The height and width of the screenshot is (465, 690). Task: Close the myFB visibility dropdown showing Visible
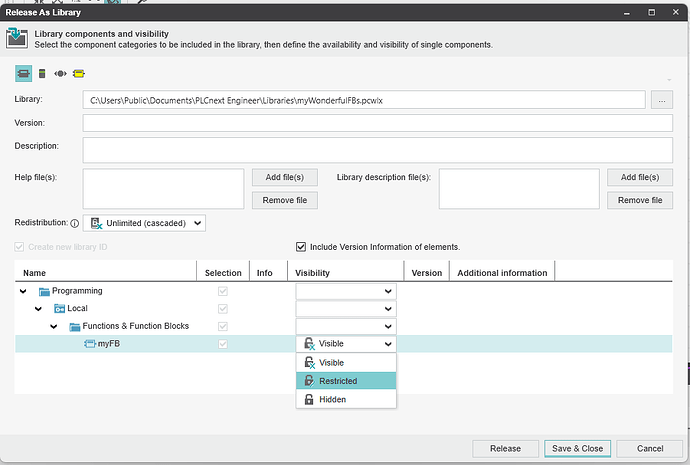click(346, 344)
